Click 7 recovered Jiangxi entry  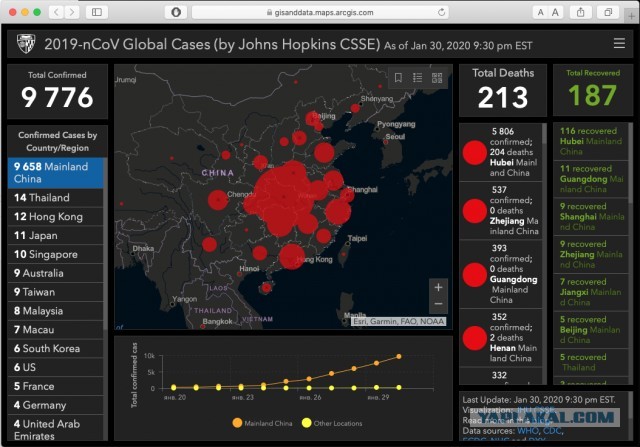591,292
